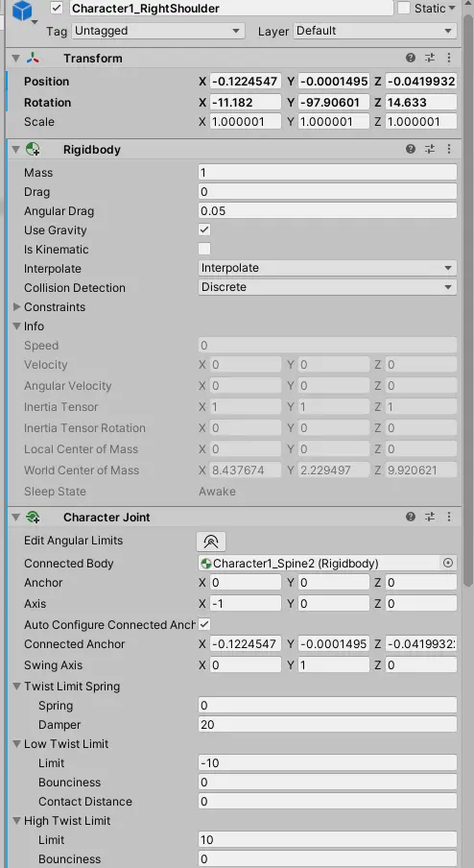The width and height of the screenshot is (474, 868).
Task: Collapse the Twist Limit Spring foldout
Action: coord(16,687)
